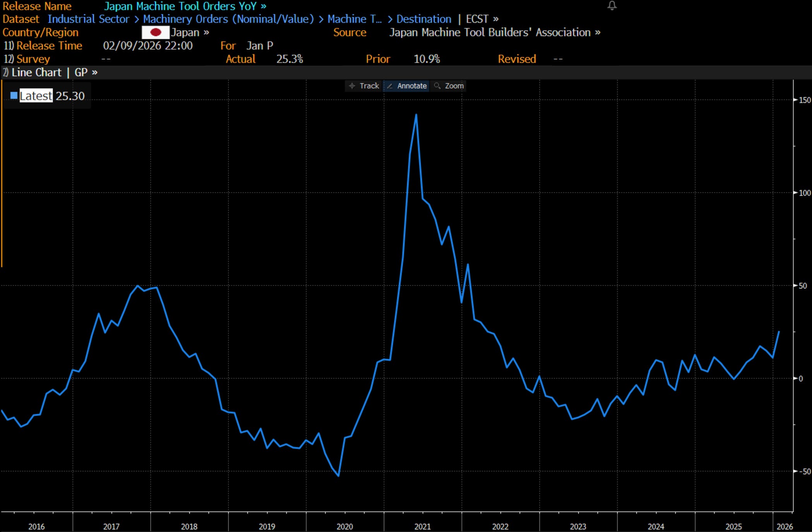Open the truncated Machine T... breadcrumb
This screenshot has width=812, height=532.
pos(355,19)
